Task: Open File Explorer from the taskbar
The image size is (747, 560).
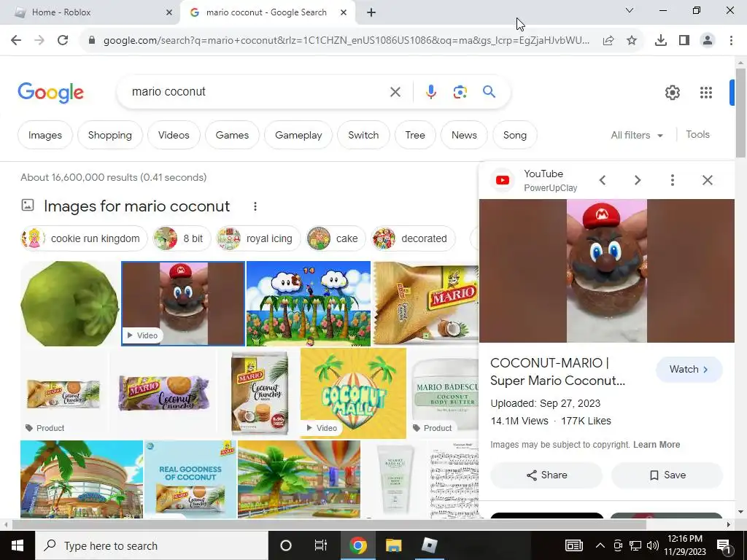Action: 393,545
